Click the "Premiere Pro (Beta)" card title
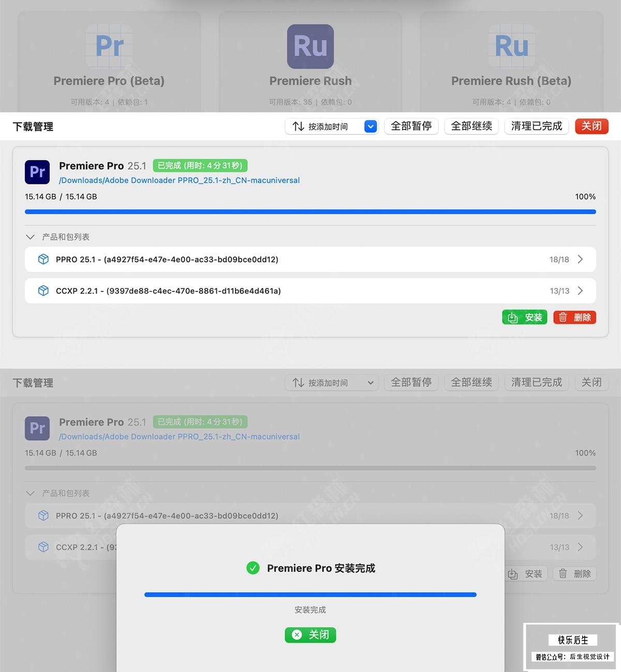Image resolution: width=621 pixels, height=672 pixels. pyautogui.click(x=109, y=81)
